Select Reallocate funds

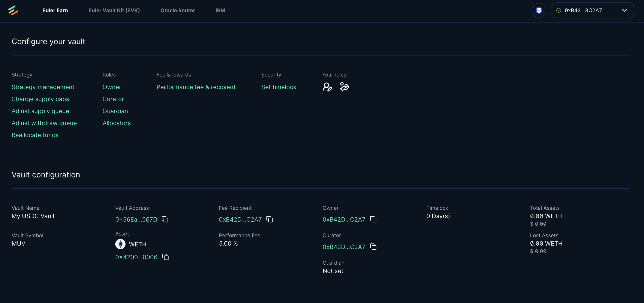[x=35, y=135]
